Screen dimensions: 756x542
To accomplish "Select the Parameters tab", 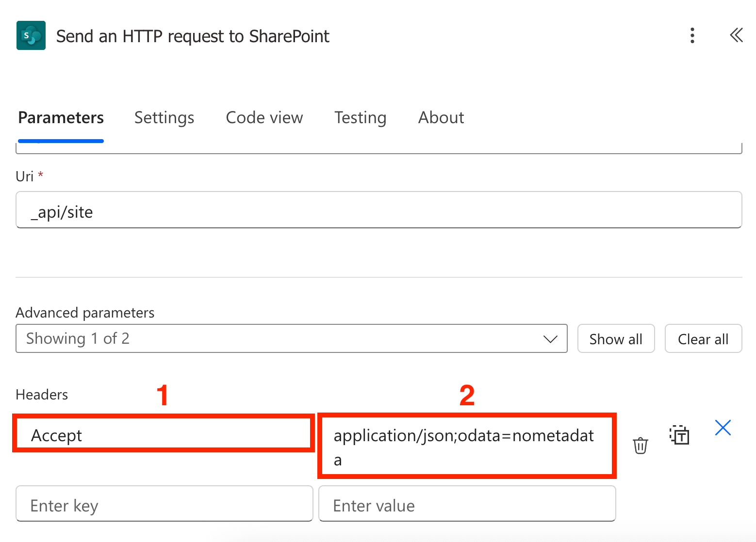I will pos(61,118).
